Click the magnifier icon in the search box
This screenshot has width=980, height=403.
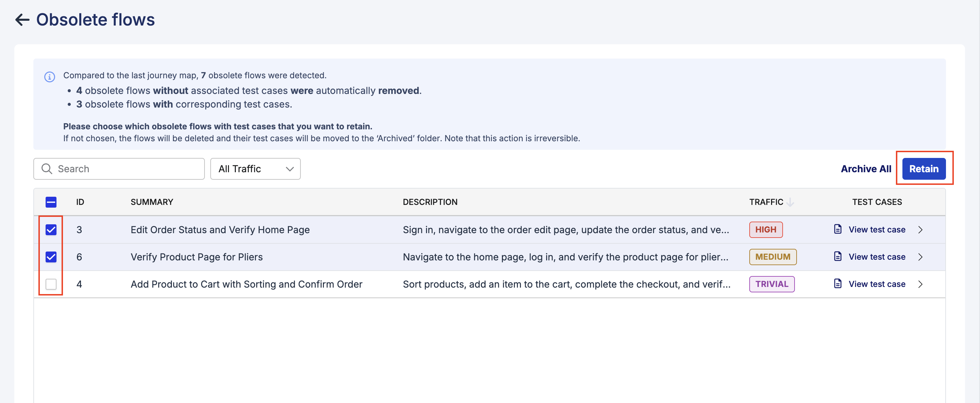point(47,168)
